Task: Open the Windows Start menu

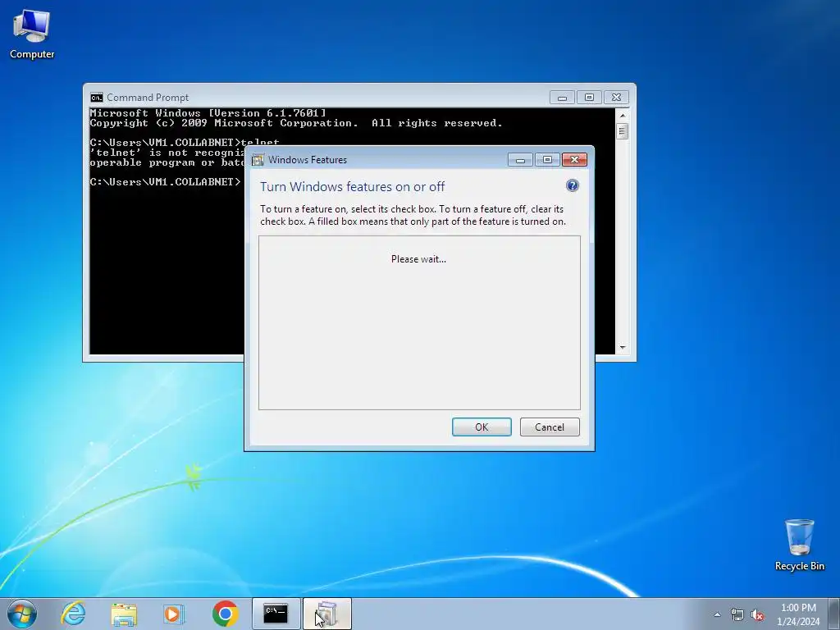Action: (x=22, y=614)
